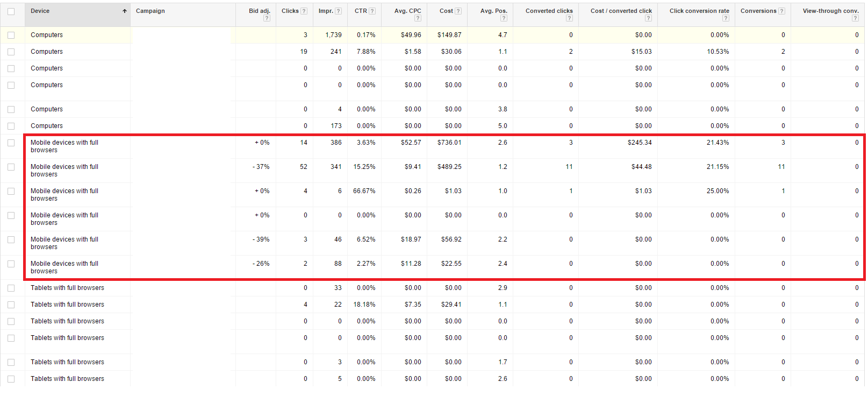Click the 21.43% click conversion rate
Screen dimensions: 868x403
tap(718, 143)
